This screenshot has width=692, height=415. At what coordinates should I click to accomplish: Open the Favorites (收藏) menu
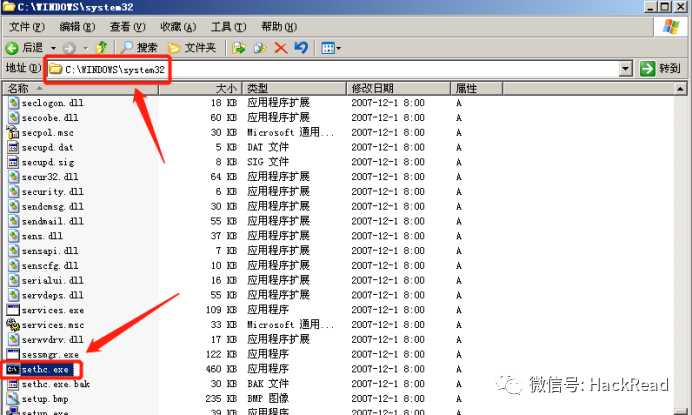178,27
